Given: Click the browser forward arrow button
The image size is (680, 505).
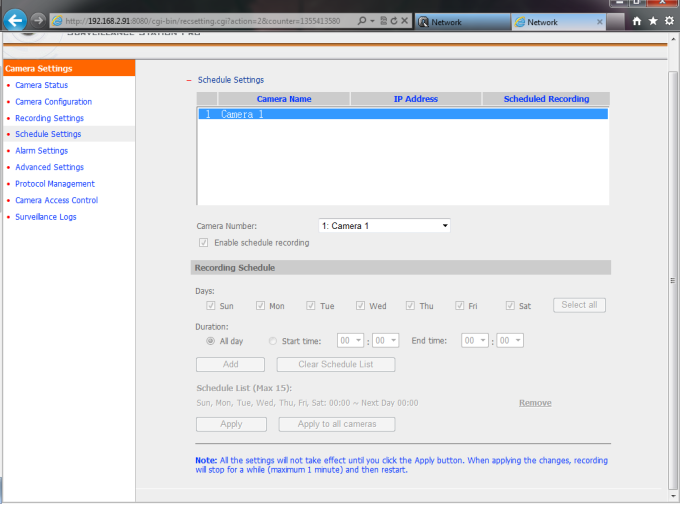Looking at the screenshot, I should 37,21.
